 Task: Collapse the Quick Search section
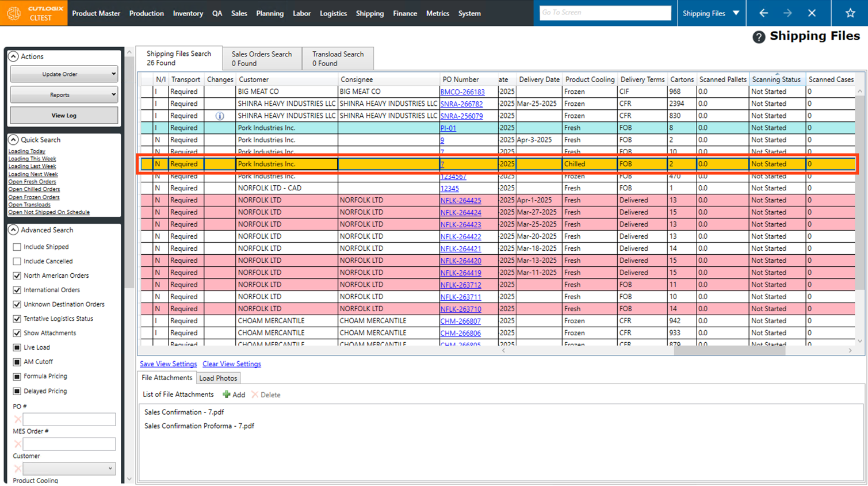13,140
